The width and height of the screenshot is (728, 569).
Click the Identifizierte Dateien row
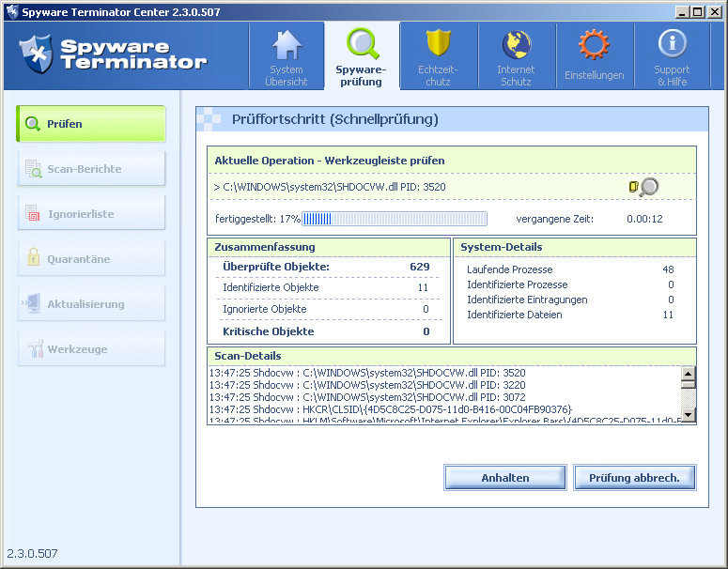570,315
